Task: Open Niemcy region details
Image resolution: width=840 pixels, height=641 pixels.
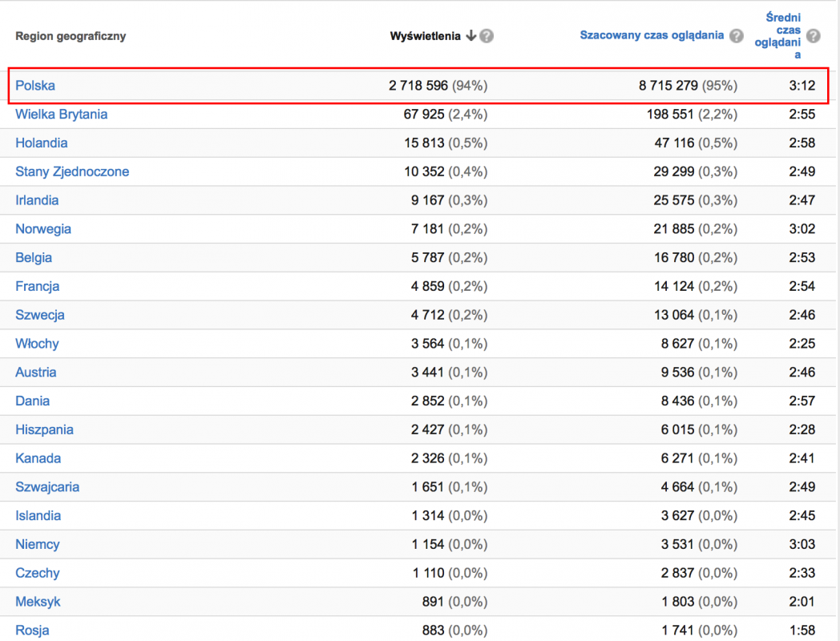Action: point(38,544)
